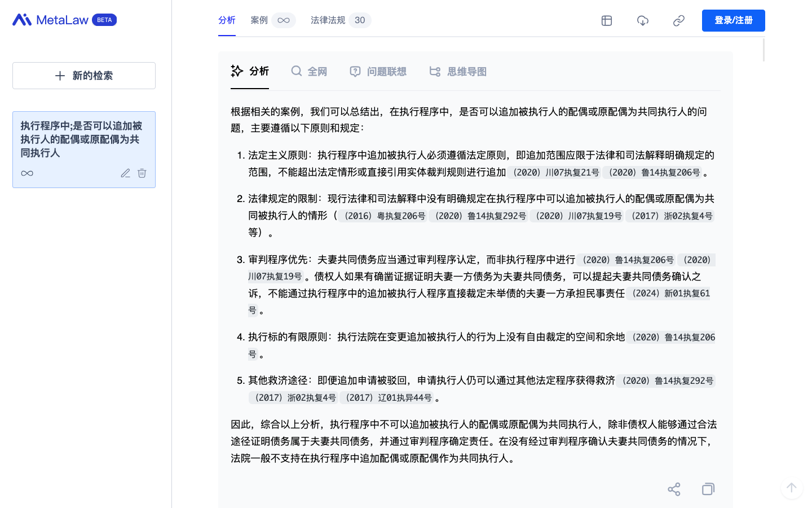Open the layout panel icon in header
This screenshot has height=508, width=812.
pos(607,21)
